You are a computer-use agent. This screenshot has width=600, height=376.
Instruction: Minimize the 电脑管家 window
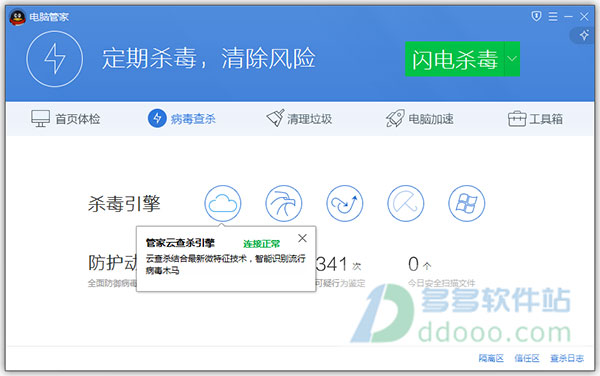568,16
